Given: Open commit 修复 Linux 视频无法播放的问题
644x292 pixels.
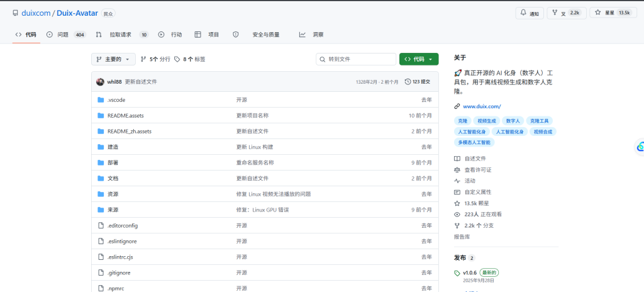Looking at the screenshot, I should [x=274, y=194].
